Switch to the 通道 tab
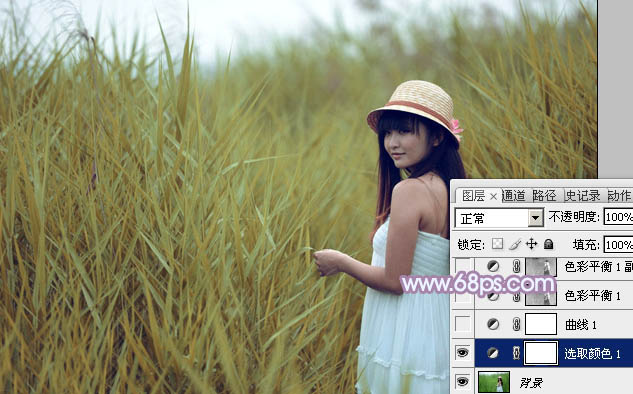This screenshot has width=633, height=394. point(514,196)
